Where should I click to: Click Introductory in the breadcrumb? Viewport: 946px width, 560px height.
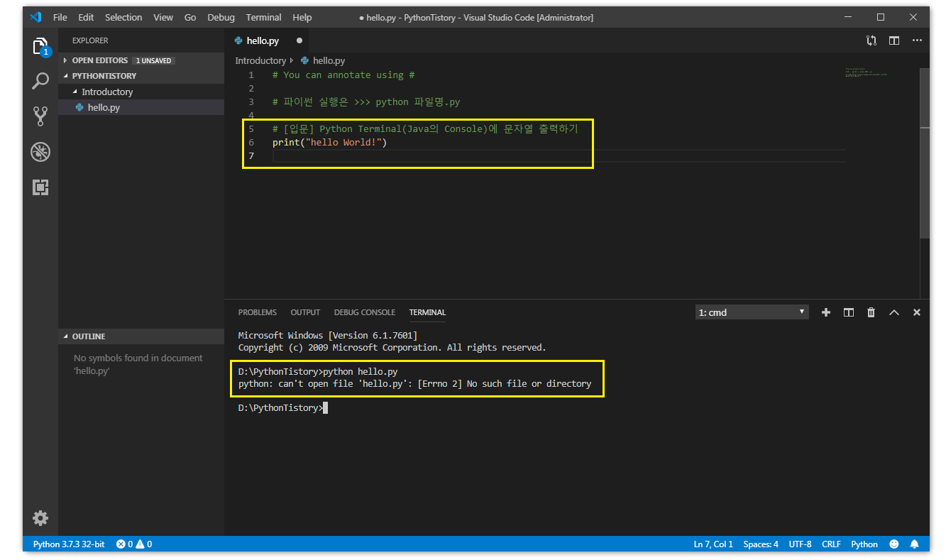[x=260, y=60]
